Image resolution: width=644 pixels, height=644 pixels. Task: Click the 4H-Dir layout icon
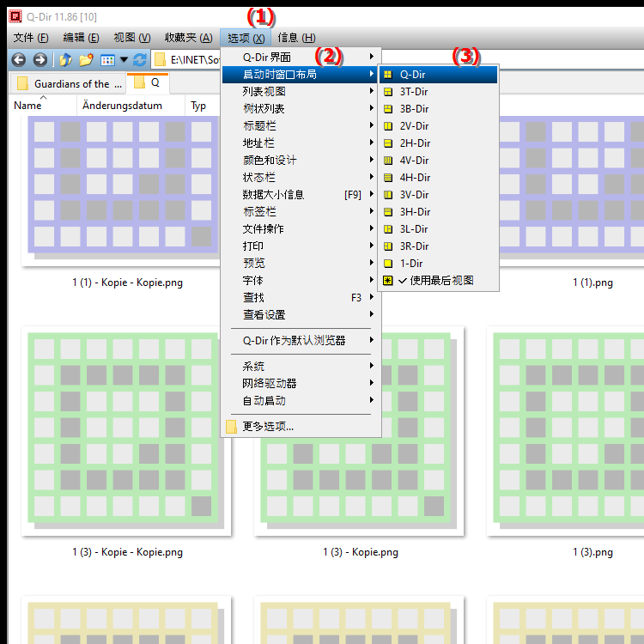click(388, 178)
